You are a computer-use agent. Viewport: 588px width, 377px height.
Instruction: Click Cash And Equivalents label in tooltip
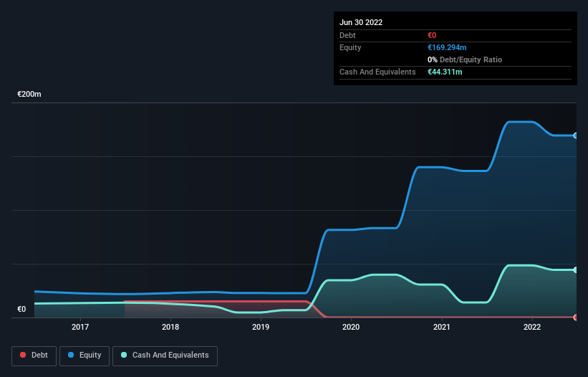click(377, 72)
